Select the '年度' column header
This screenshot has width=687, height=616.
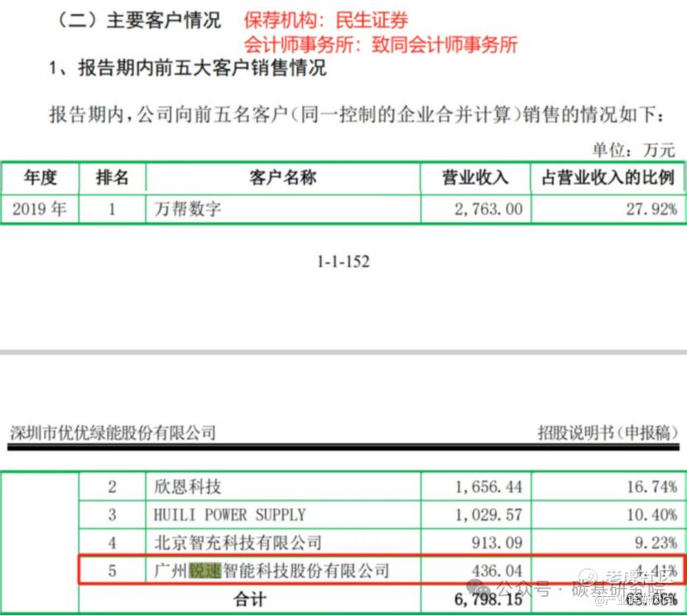[x=41, y=177]
